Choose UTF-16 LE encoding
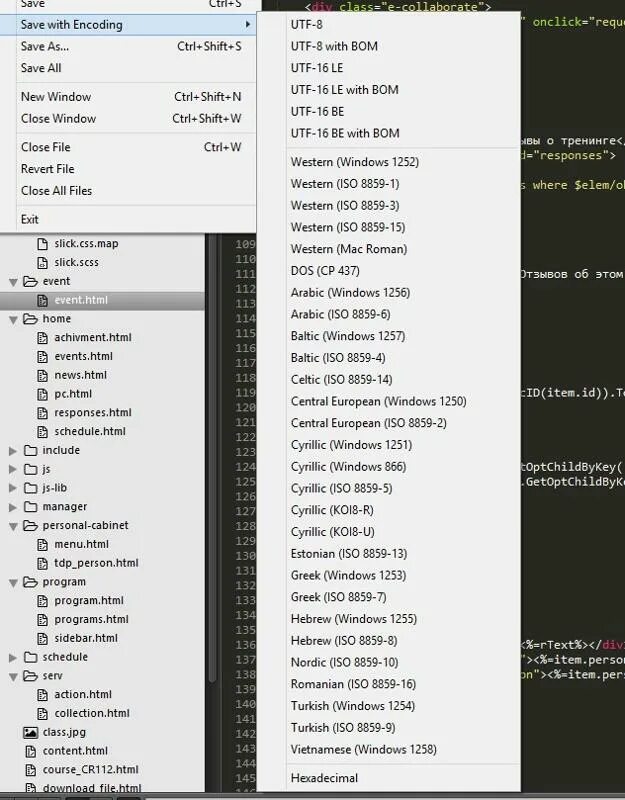This screenshot has width=625, height=800. 388,68
